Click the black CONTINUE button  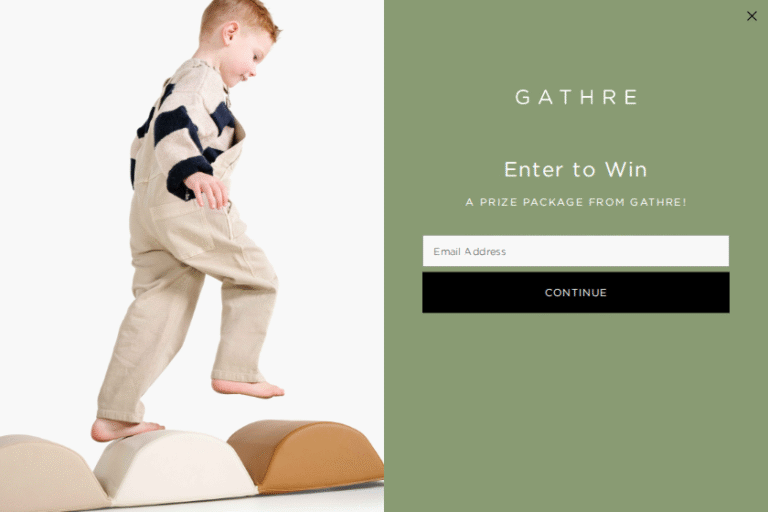[576, 293]
